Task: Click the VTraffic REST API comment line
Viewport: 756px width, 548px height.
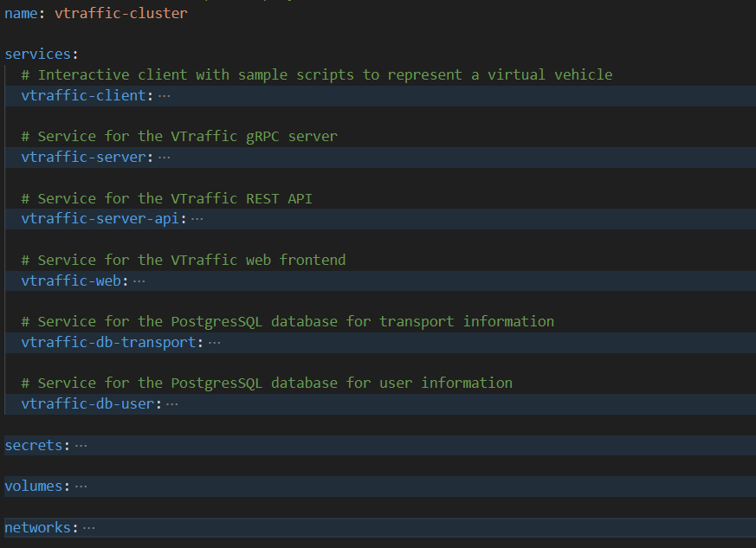Action: [x=167, y=198]
